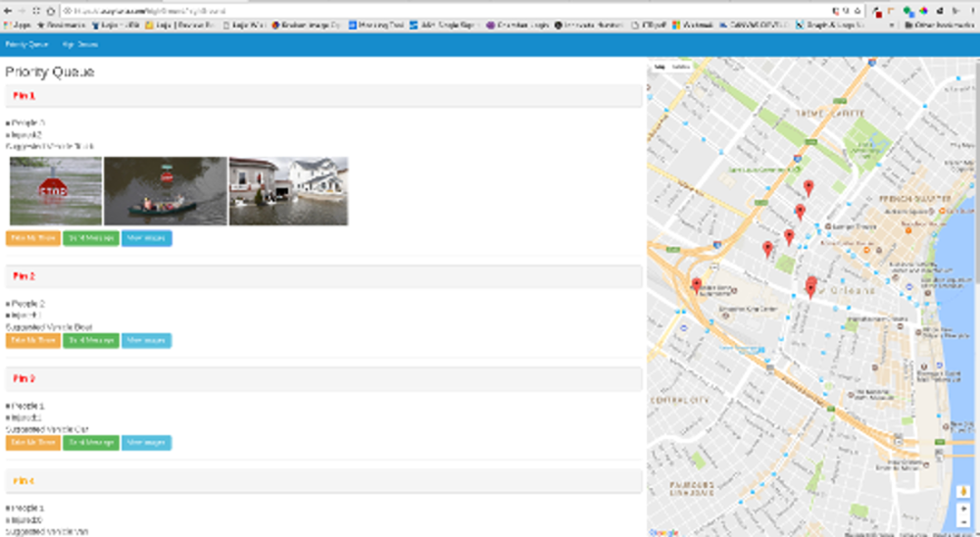This screenshot has height=537, width=980.
Task: Click Take Me There for Pin 2
Action: coord(33,341)
